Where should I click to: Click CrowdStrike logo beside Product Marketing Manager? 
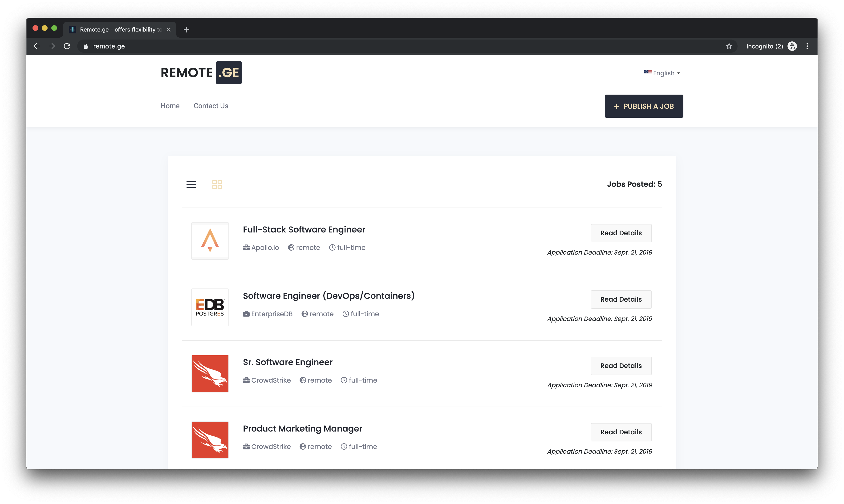click(210, 440)
